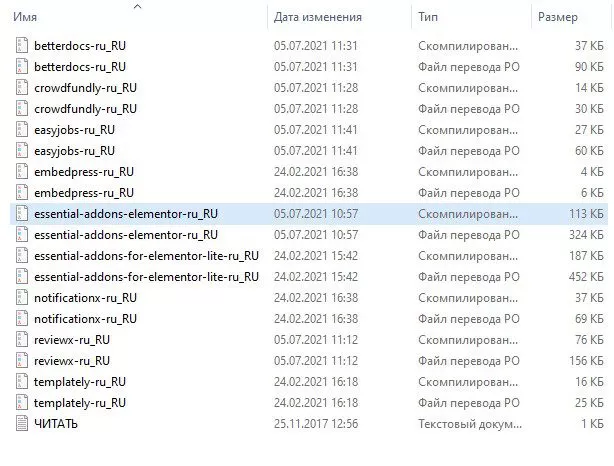Sort files by the Размер column
The width and height of the screenshot is (614, 466).
pos(557,17)
